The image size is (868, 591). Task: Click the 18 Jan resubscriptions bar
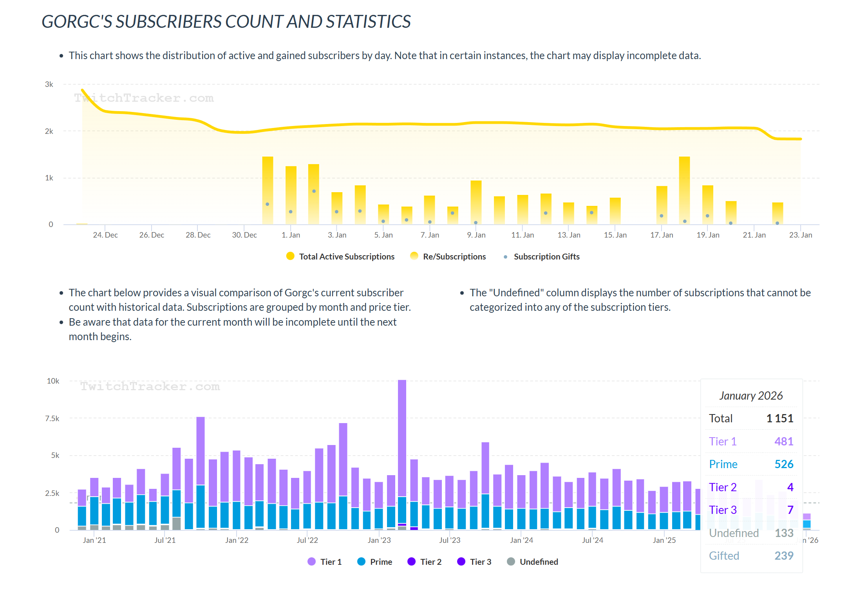pos(684,184)
